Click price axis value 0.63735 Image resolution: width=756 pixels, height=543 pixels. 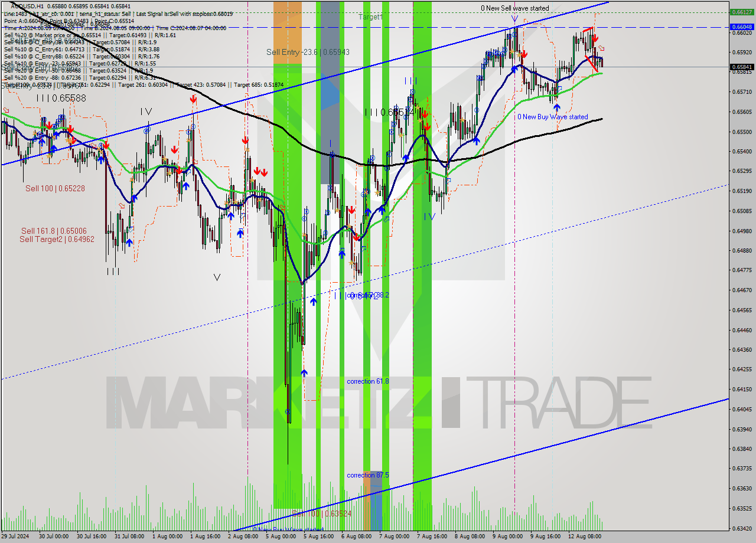(741, 469)
